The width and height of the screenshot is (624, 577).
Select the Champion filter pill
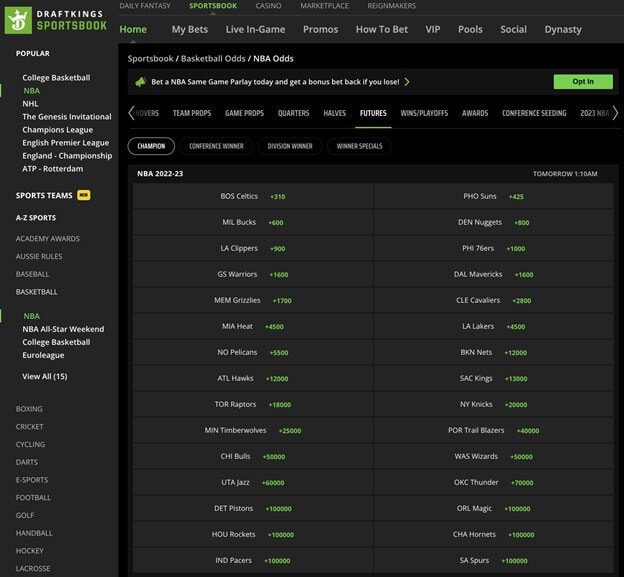tap(151, 146)
